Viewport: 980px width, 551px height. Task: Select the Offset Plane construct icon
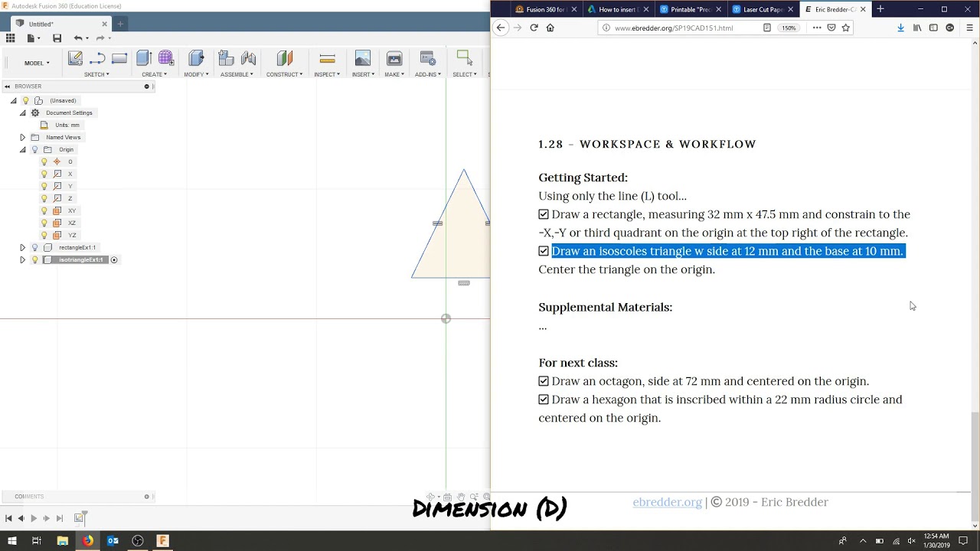click(x=285, y=58)
